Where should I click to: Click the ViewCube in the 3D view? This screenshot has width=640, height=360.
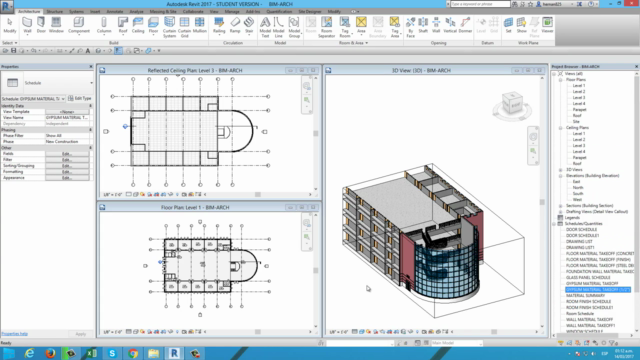tap(512, 104)
